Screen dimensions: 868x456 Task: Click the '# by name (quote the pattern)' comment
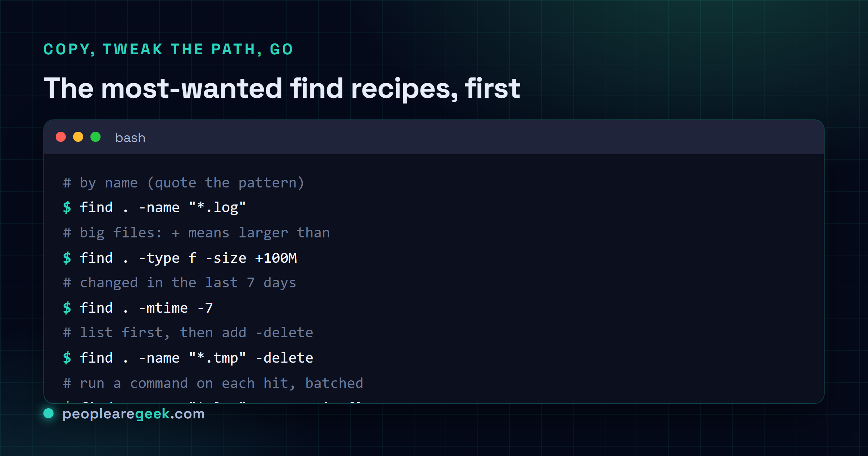[x=184, y=183]
